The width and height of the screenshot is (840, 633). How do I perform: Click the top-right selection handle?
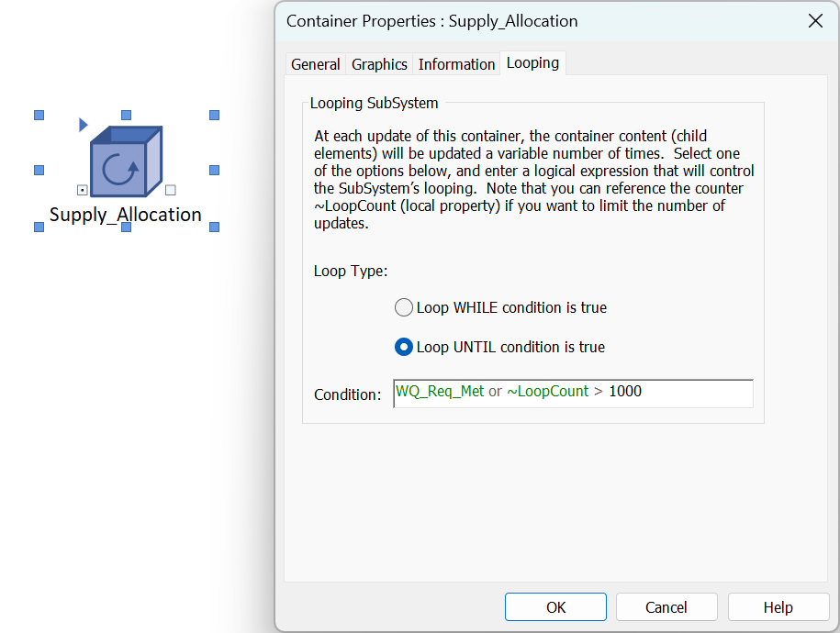coord(214,116)
